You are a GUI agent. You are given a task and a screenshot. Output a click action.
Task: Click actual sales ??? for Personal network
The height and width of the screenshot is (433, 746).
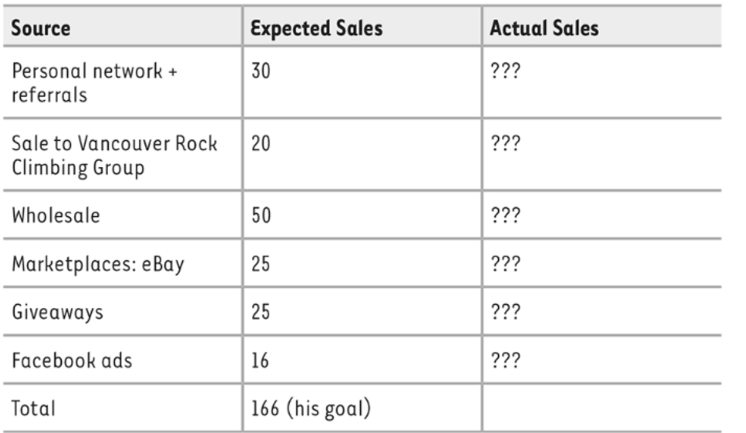point(505,71)
